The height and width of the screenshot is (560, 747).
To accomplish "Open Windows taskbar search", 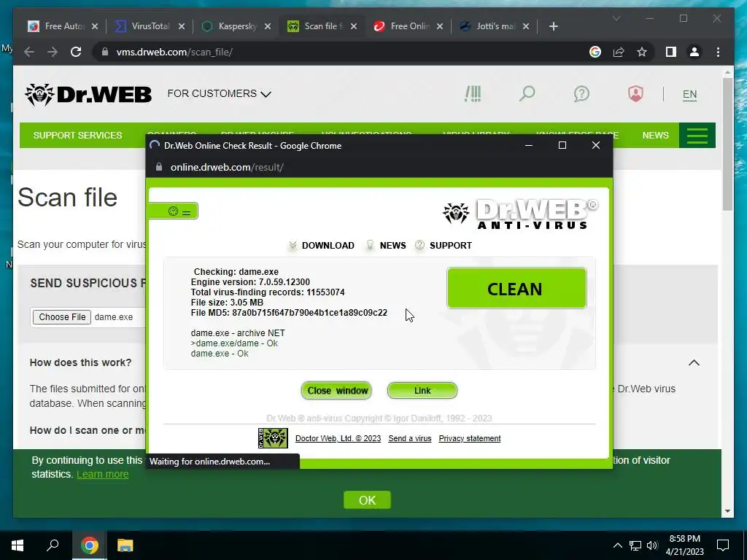I will [x=53, y=545].
